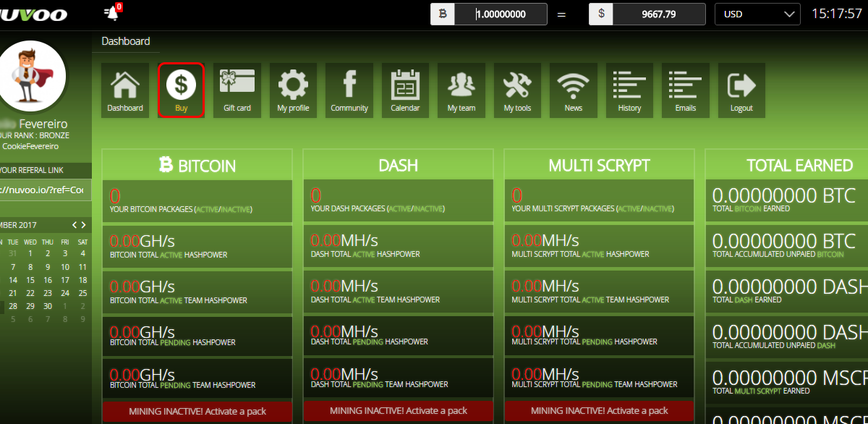Open the Gift card icon
This screenshot has height=424, width=868.
(237, 90)
